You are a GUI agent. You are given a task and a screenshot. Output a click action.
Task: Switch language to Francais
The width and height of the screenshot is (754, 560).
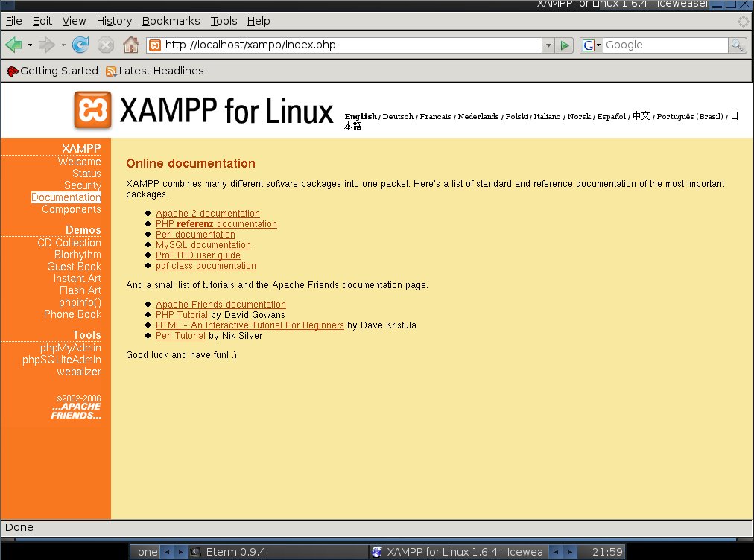pyautogui.click(x=435, y=116)
